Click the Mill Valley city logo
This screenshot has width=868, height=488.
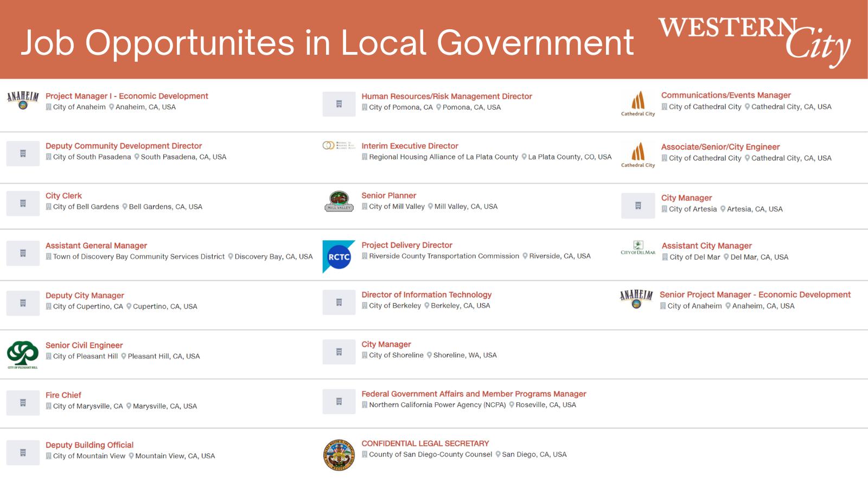(x=339, y=201)
